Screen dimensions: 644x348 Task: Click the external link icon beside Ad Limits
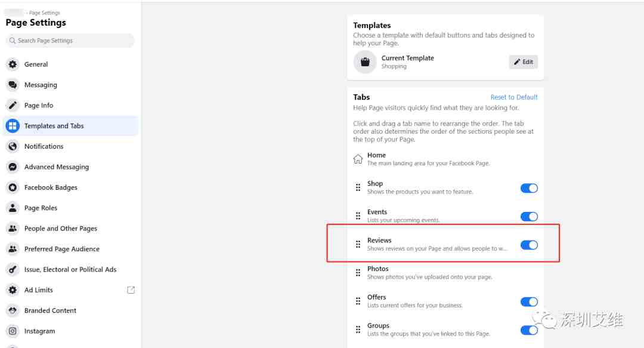(131, 290)
